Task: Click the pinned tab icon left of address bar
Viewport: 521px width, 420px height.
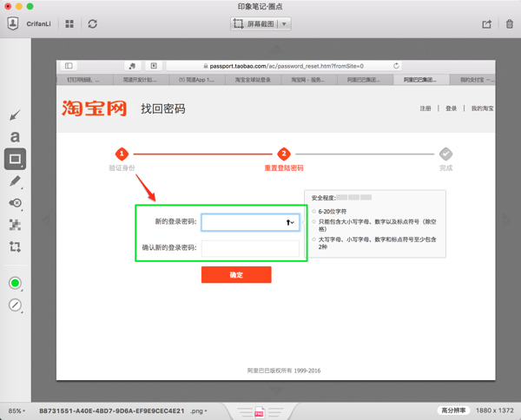Action: pos(132,66)
